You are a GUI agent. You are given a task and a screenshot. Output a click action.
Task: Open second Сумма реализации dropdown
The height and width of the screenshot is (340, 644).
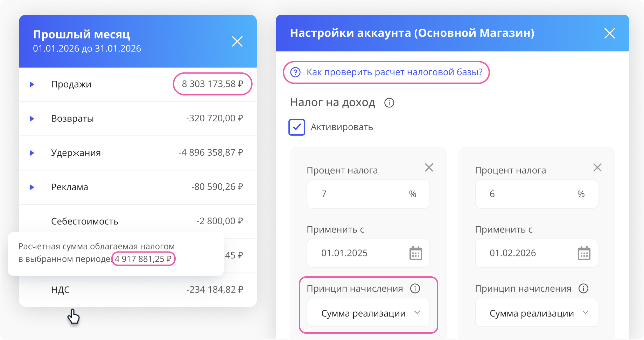click(x=537, y=313)
